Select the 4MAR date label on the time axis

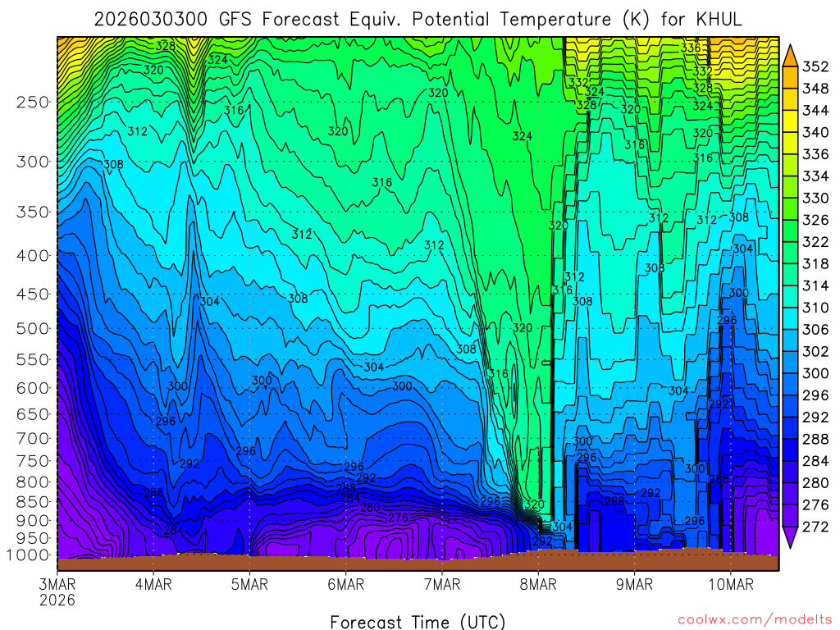[153, 584]
